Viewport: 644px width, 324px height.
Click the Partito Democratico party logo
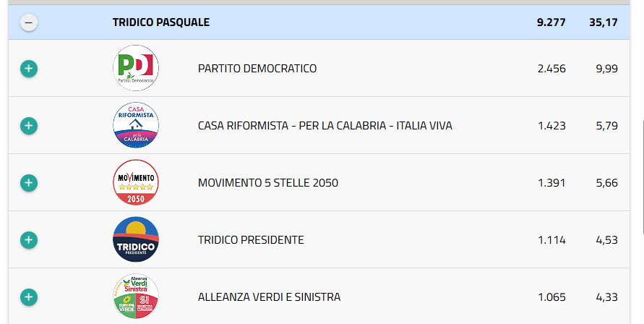pos(136,68)
